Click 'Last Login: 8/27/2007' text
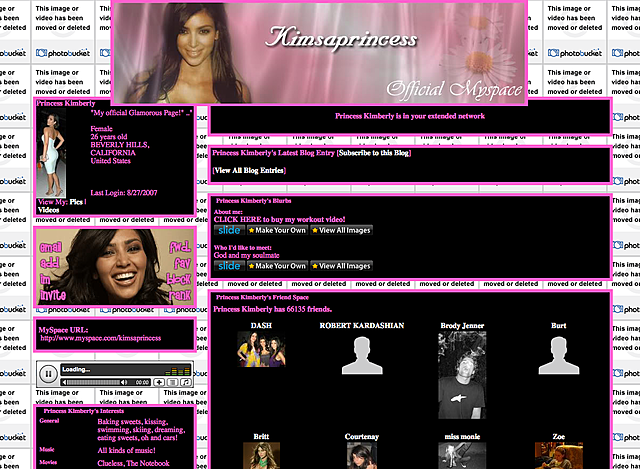This screenshot has width=640, height=469. pos(124,193)
